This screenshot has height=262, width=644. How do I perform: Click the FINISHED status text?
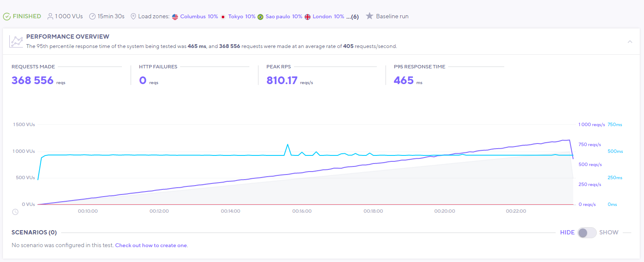[27, 17]
